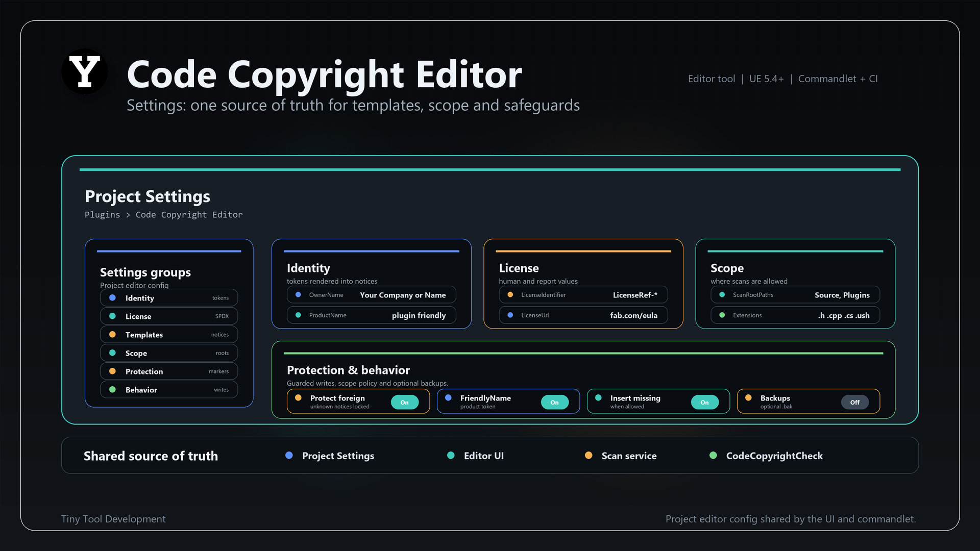This screenshot has height=551, width=980.
Task: Click the blue dot beside OwnerName
Action: point(298,294)
